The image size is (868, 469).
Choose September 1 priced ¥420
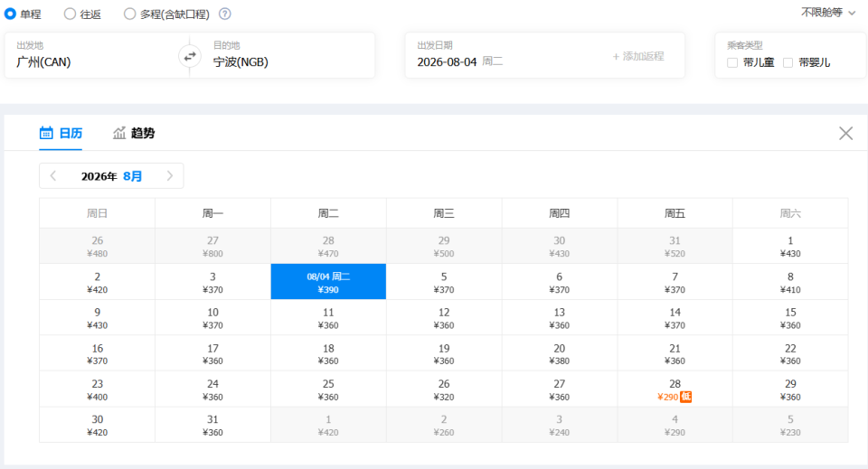(328, 426)
